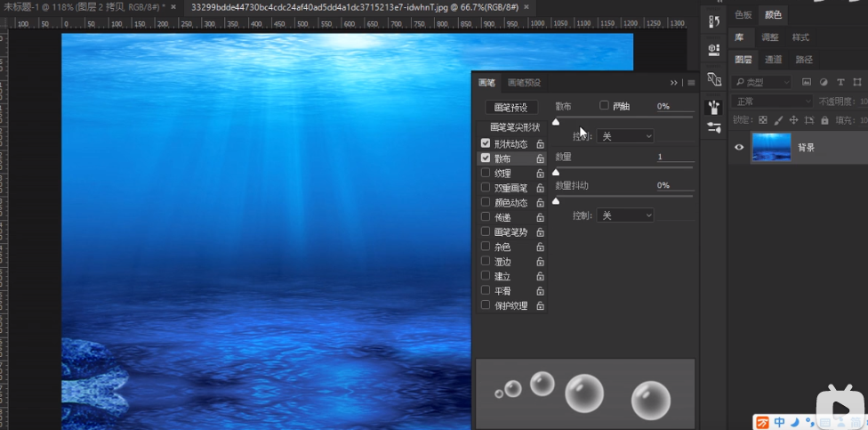The width and height of the screenshot is (868, 430).
Task: Click the lock transparent pixels checkerboard icon
Action: (x=763, y=120)
